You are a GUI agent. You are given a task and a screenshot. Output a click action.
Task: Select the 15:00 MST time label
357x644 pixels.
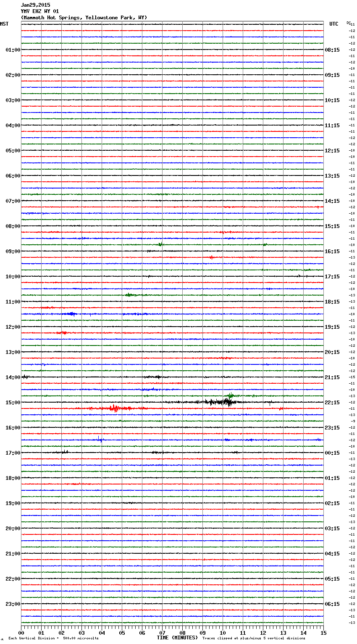[13, 403]
